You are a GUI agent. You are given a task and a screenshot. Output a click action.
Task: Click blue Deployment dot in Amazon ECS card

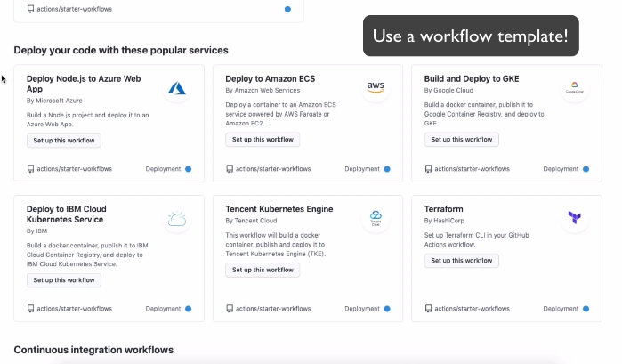(387, 169)
